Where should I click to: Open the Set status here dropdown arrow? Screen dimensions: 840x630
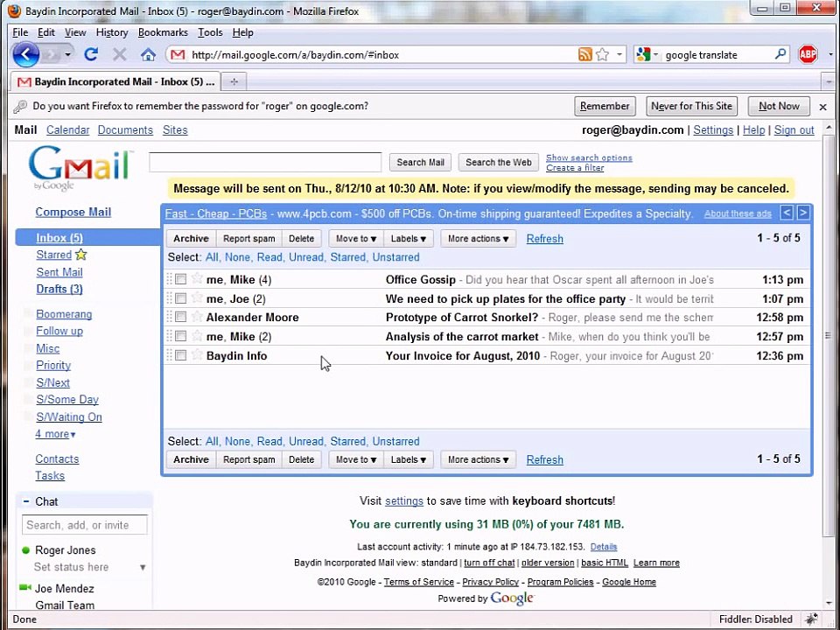[143, 567]
